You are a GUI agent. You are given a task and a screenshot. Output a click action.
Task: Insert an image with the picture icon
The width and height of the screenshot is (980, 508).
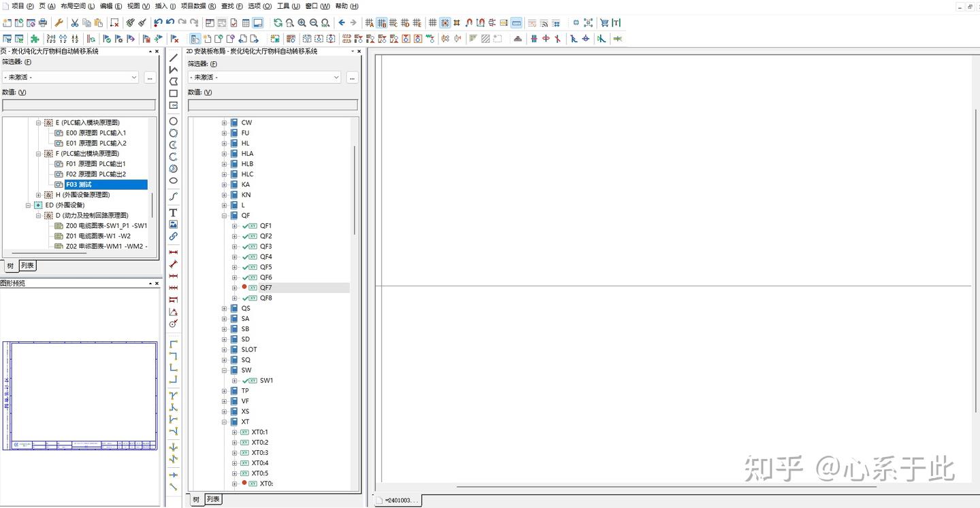pos(174,224)
